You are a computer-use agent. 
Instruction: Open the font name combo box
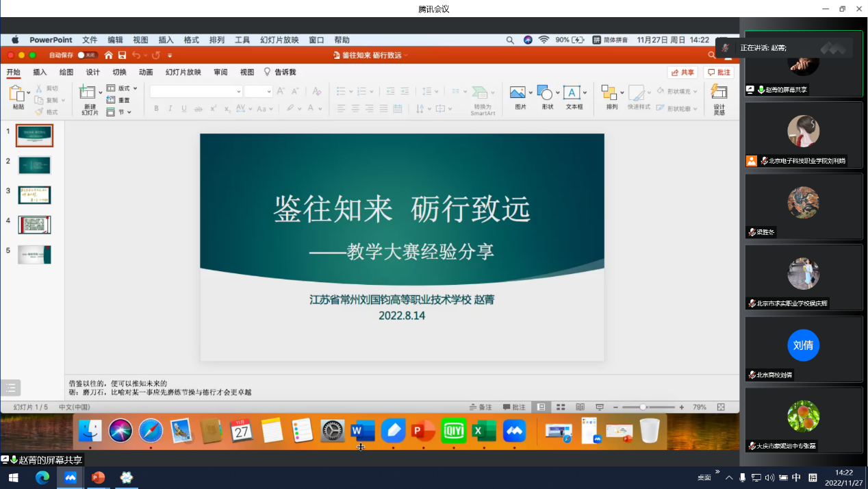pyautogui.click(x=196, y=91)
